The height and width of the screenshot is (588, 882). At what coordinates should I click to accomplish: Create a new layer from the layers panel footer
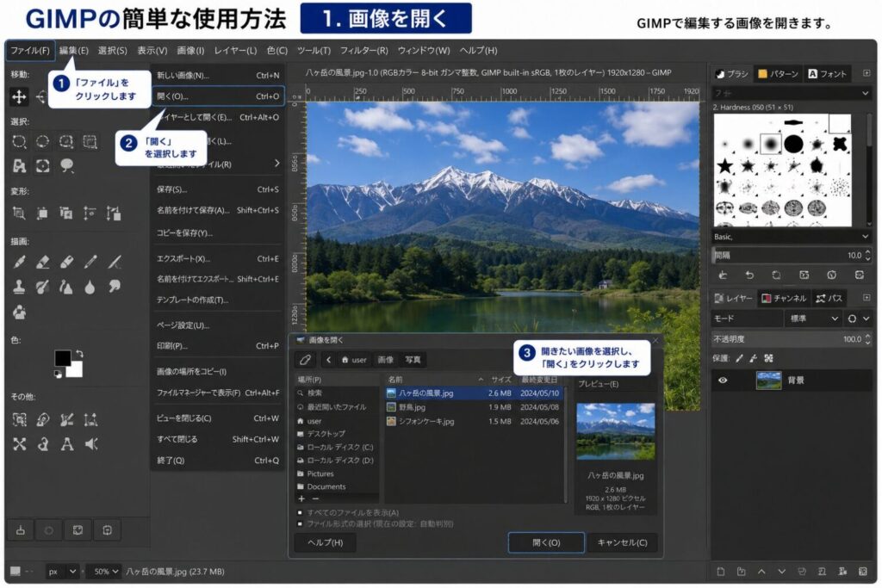click(x=721, y=572)
